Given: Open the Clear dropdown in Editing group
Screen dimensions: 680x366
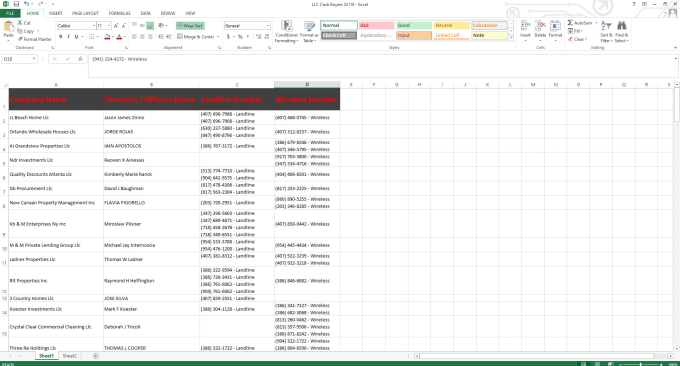Looking at the screenshot, I should coord(577,39).
